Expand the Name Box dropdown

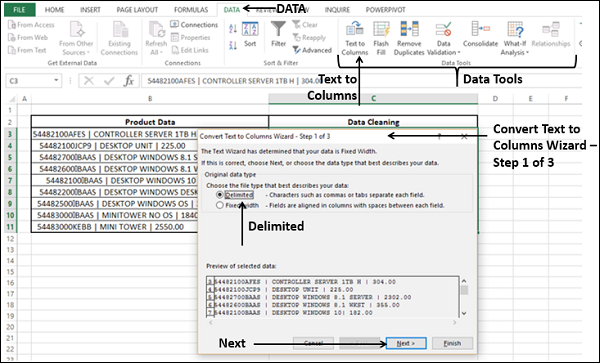56,80
